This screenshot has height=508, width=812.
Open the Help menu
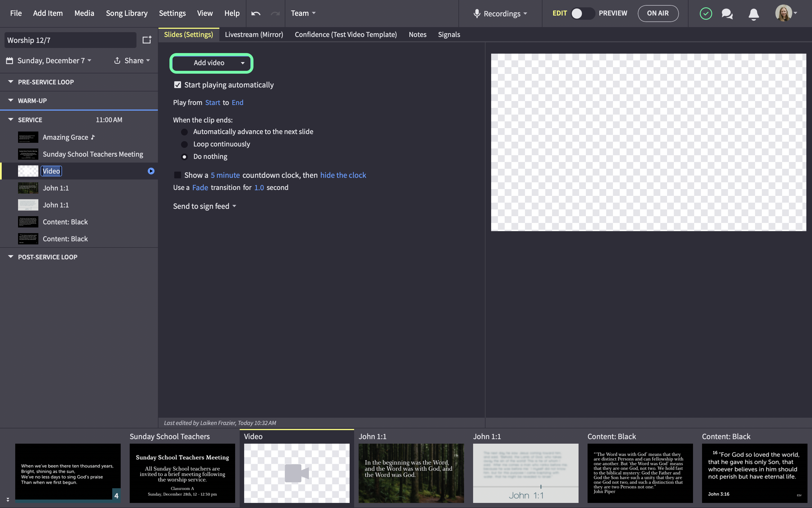232,13
